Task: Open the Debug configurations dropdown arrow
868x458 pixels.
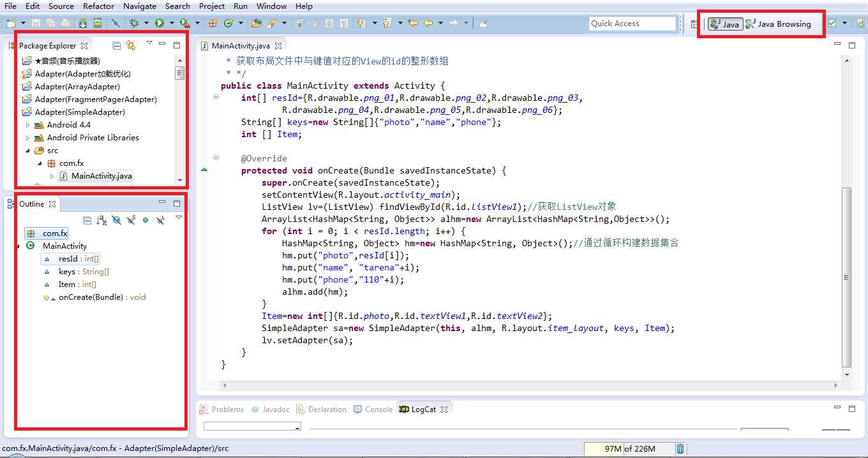Action: 146,23
